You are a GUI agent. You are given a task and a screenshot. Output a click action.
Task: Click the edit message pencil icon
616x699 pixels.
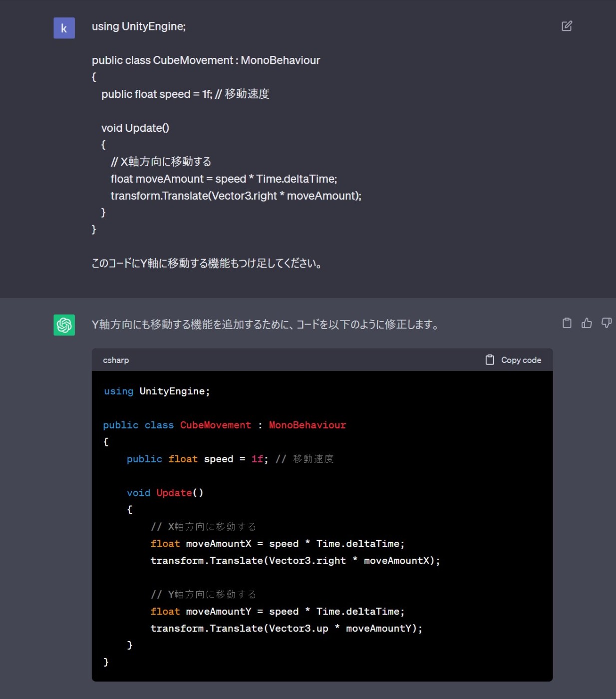pos(567,26)
